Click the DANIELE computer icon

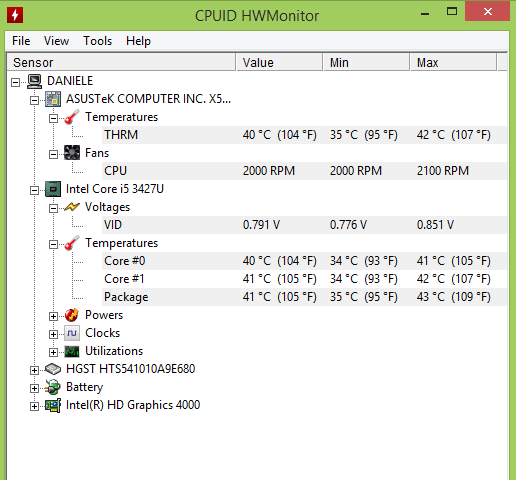click(34, 81)
